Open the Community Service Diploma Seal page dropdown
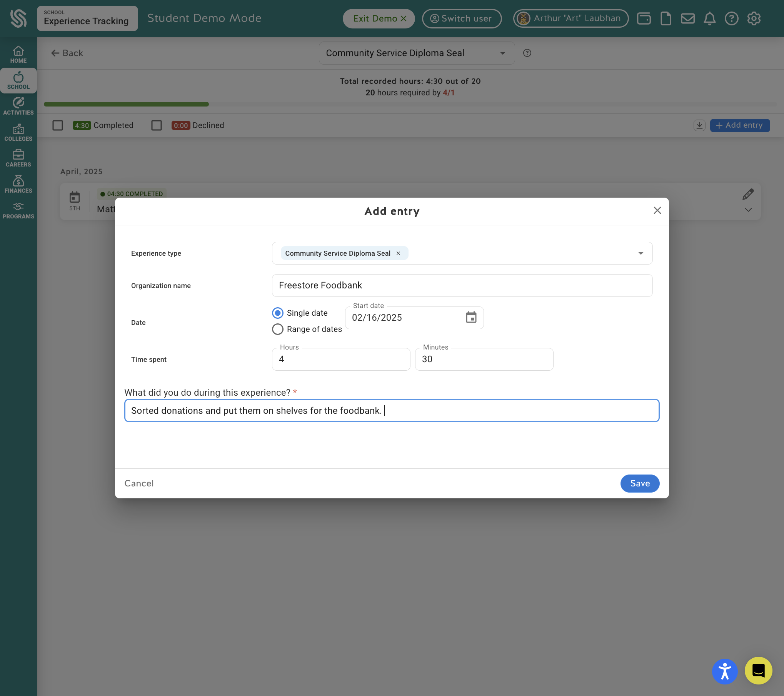The width and height of the screenshot is (784, 696). [x=417, y=53]
